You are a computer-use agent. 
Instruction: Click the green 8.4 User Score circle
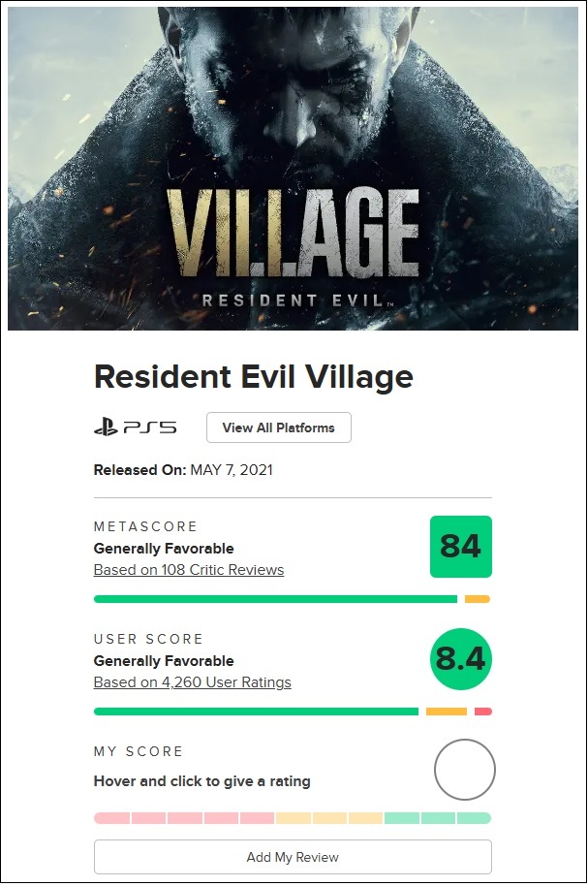pos(462,660)
